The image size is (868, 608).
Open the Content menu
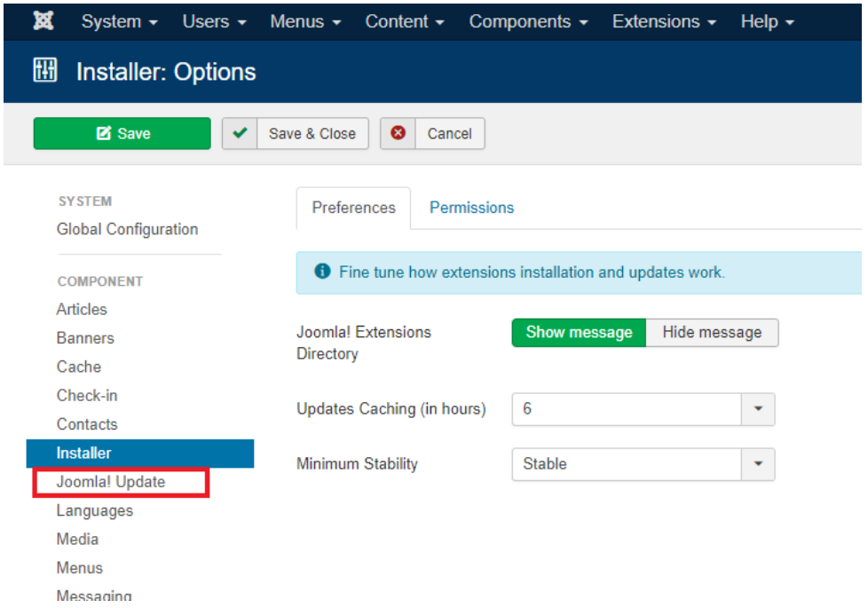pyautogui.click(x=404, y=21)
